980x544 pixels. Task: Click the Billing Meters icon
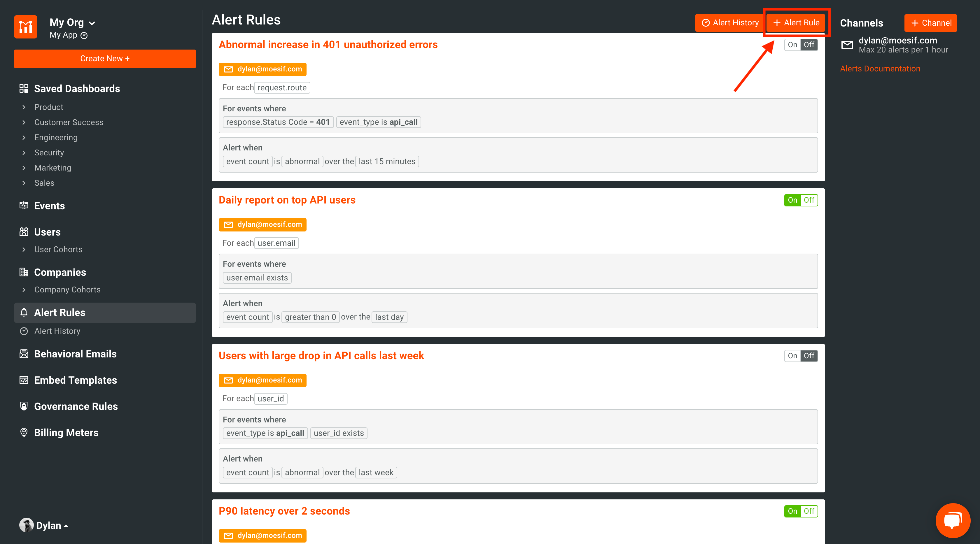coord(24,432)
